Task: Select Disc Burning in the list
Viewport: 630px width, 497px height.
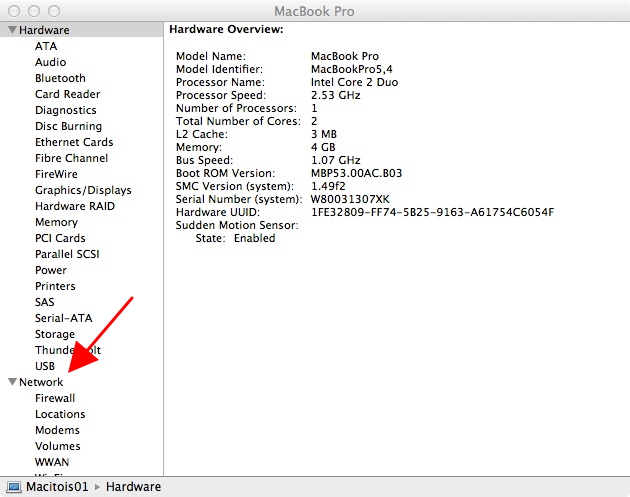Action: coord(68,126)
